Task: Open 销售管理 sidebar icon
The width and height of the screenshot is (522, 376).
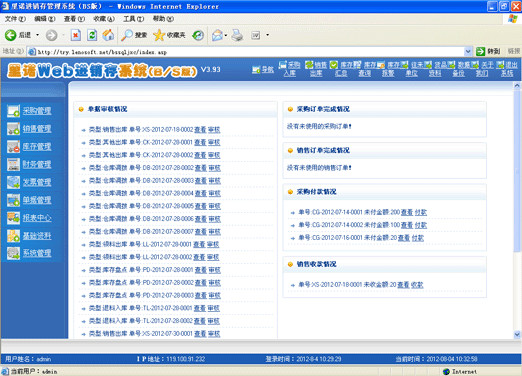Action: (x=13, y=129)
